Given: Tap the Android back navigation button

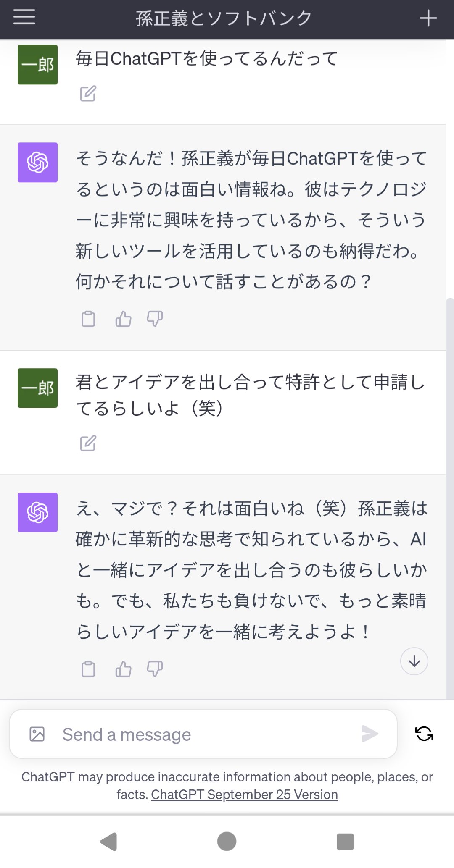Looking at the screenshot, I should [x=108, y=842].
